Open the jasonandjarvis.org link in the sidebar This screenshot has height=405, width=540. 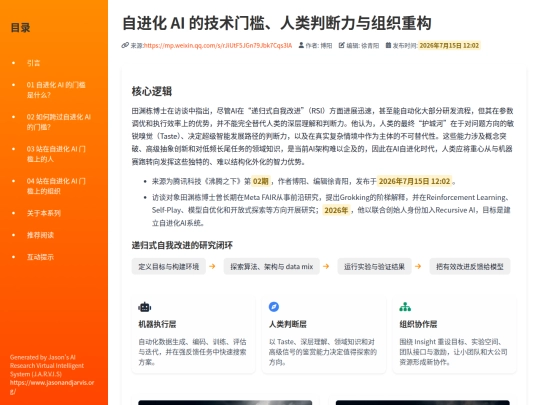click(52, 387)
